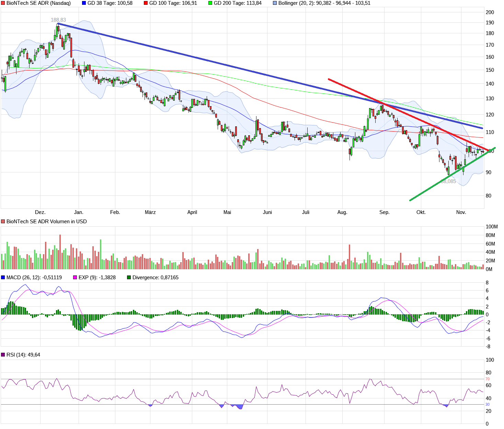The height and width of the screenshot is (429, 504).
Task: Select the "Okt." month label on the time axis
Action: point(421,212)
